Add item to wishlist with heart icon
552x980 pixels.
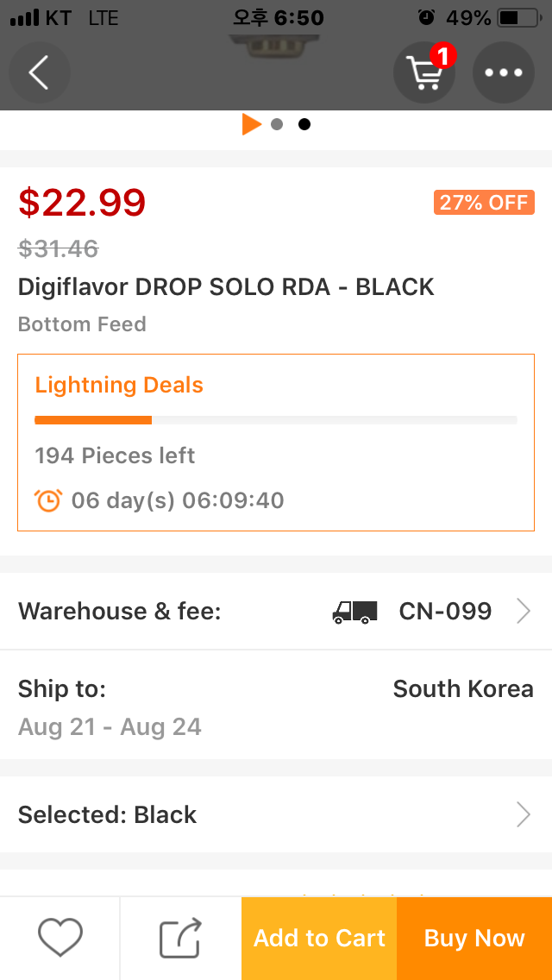pyautogui.click(x=60, y=938)
